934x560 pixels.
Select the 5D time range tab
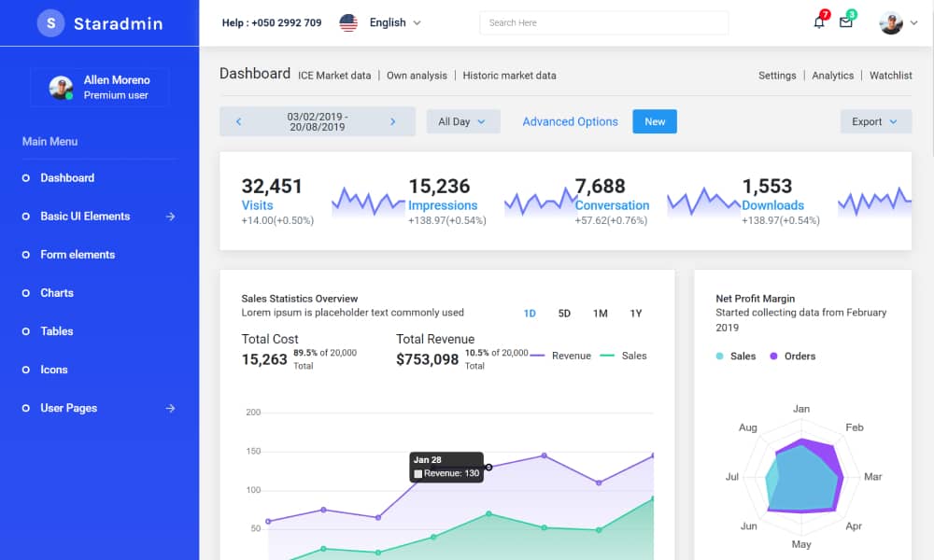[x=564, y=314]
